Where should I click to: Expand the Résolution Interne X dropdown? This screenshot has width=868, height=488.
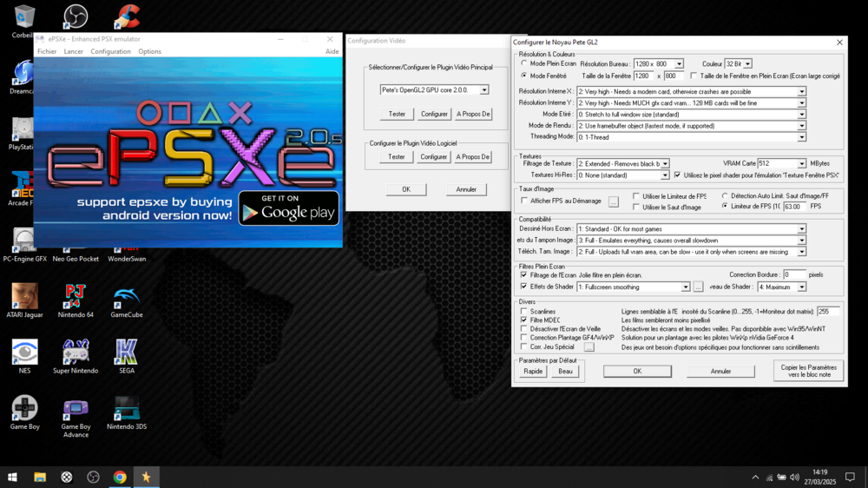click(x=801, y=91)
